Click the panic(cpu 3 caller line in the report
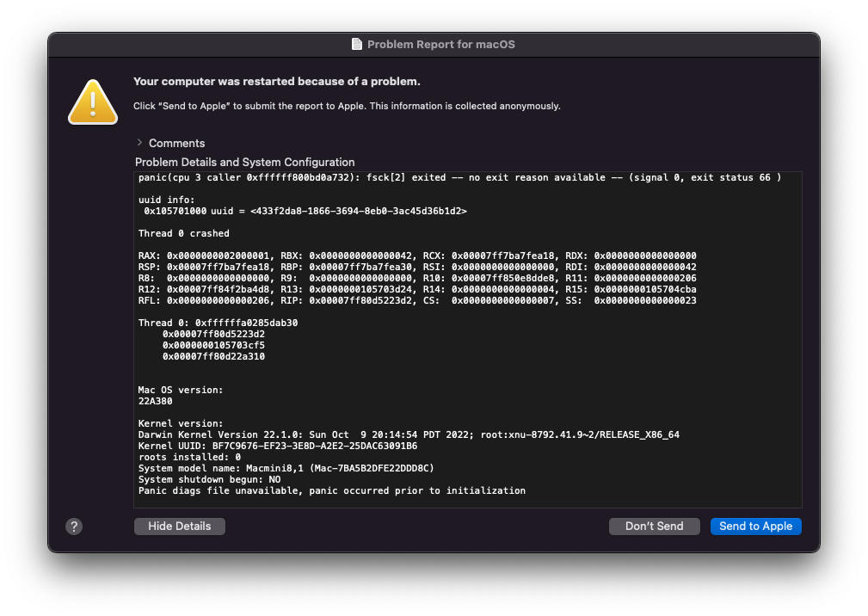Image resolution: width=868 pixels, height=616 pixels. (x=459, y=178)
